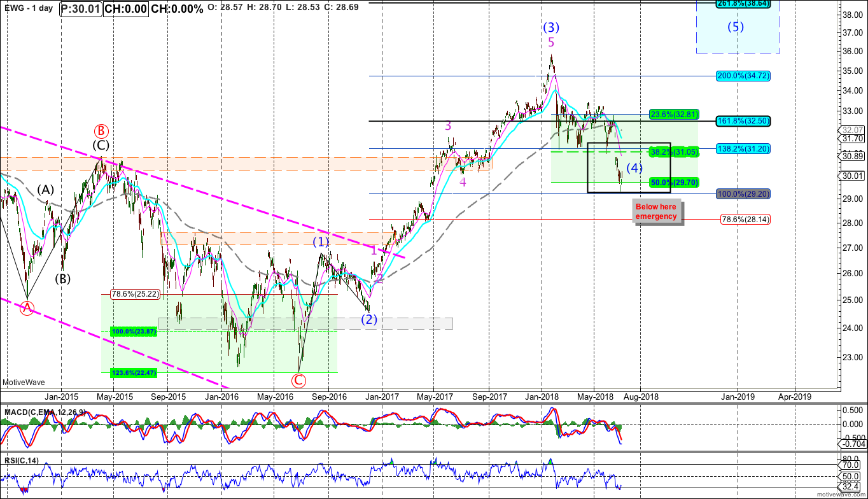Click the red circled B label
The width and height of the screenshot is (868, 499).
(102, 130)
